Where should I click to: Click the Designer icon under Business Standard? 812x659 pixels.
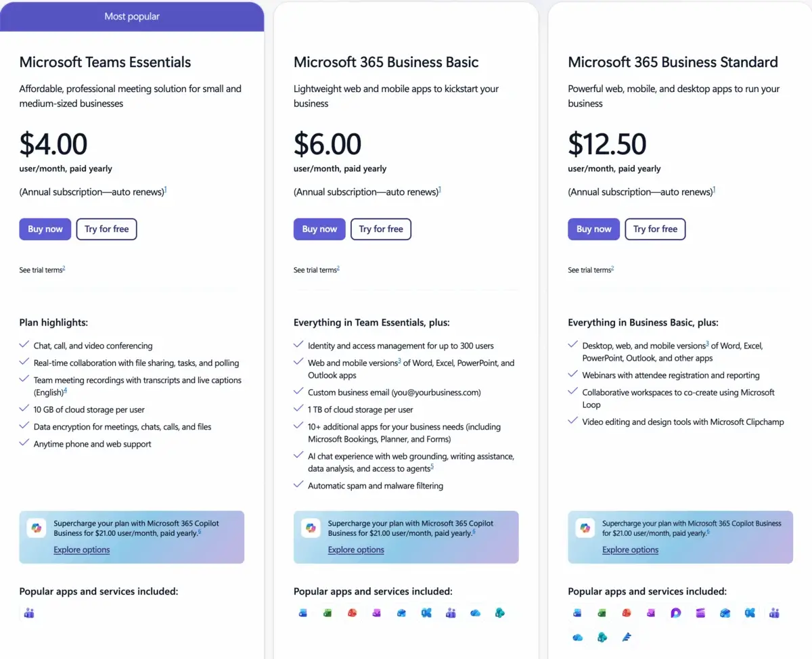[x=675, y=612]
